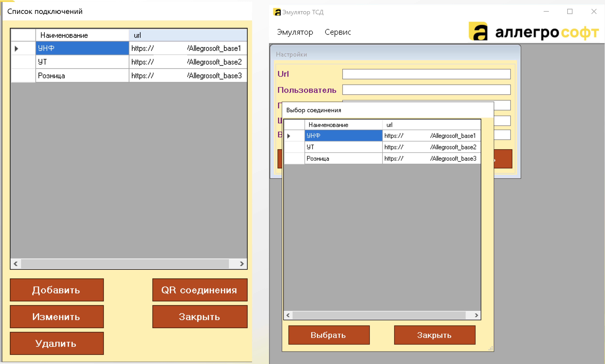This screenshot has width=605, height=364.
Task: Click the Выбрать button
Action: click(329, 335)
